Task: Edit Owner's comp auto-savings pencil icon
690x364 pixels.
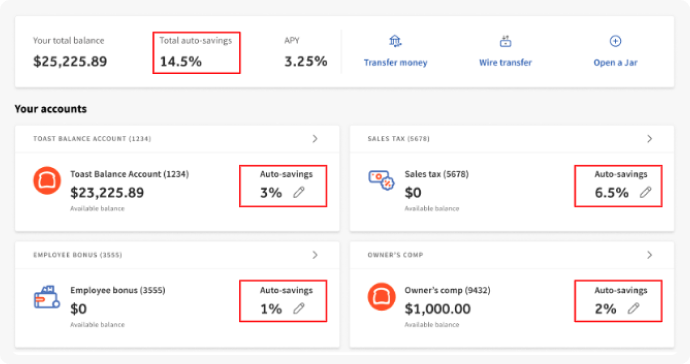Action: pyautogui.click(x=633, y=309)
